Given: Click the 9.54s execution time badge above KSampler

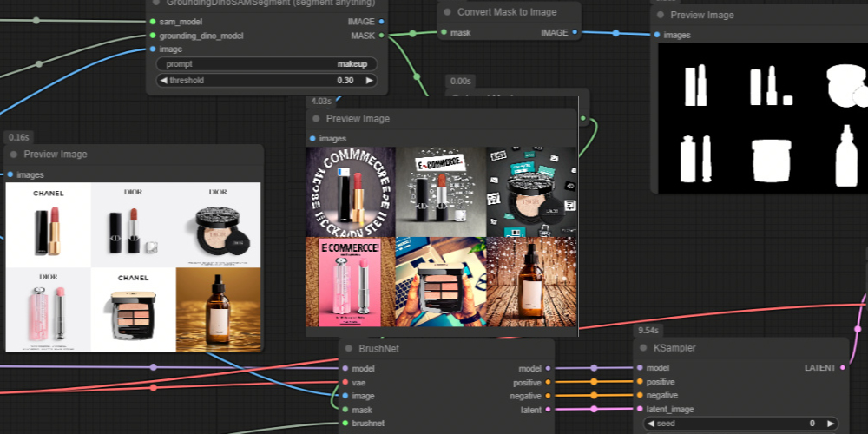Looking at the screenshot, I should (x=648, y=331).
